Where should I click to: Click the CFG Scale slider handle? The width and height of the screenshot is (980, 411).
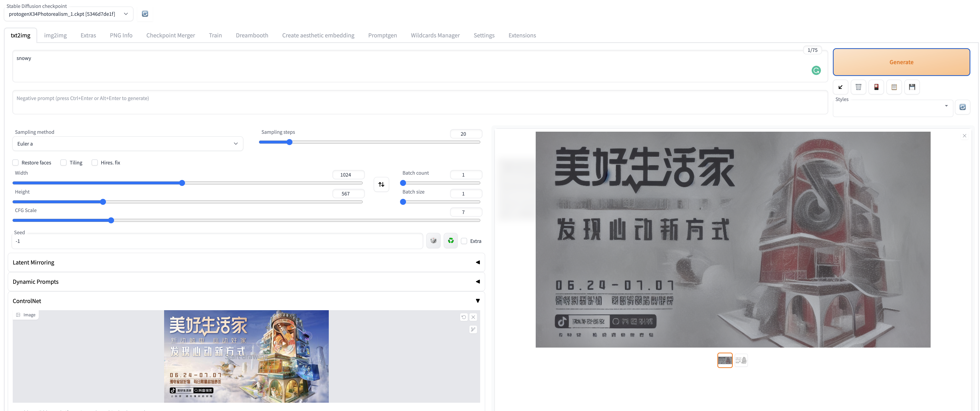pos(111,221)
